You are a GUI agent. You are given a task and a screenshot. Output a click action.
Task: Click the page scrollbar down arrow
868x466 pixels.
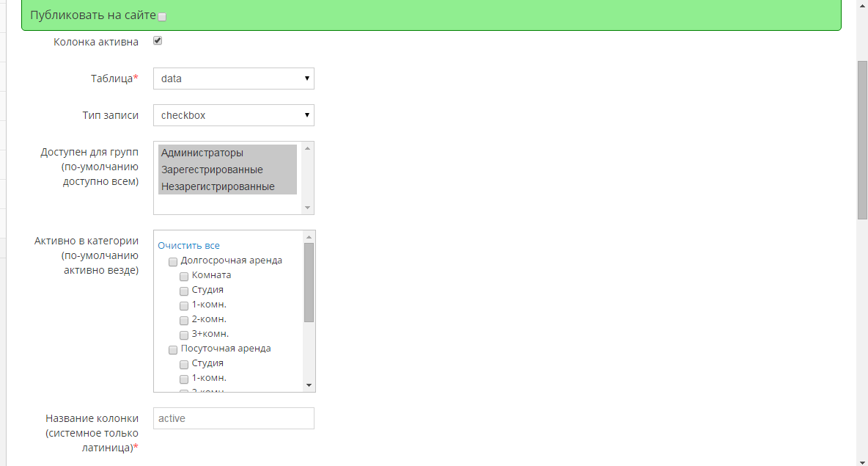click(x=862, y=461)
